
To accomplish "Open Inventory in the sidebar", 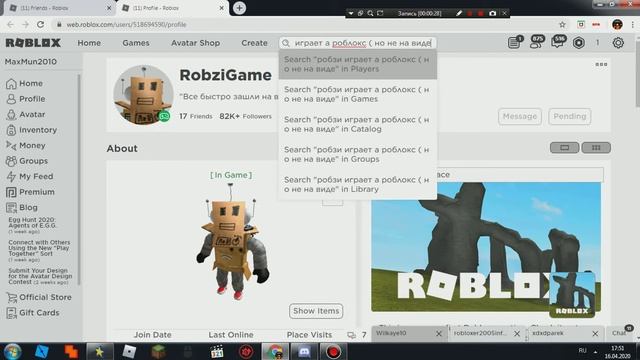I will click(x=31, y=130).
